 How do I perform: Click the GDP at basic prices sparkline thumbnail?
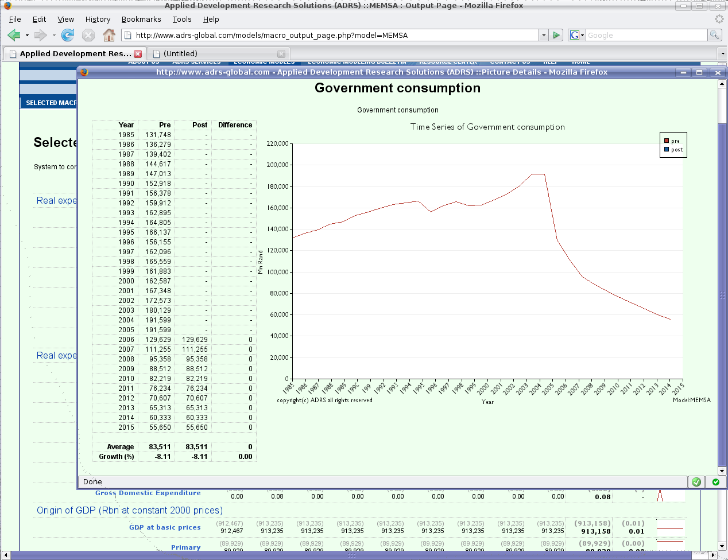[669, 528]
